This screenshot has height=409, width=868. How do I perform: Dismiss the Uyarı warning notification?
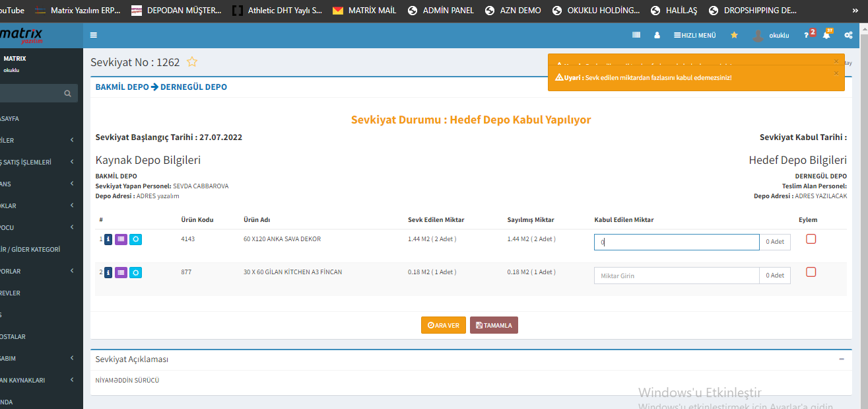[836, 73]
